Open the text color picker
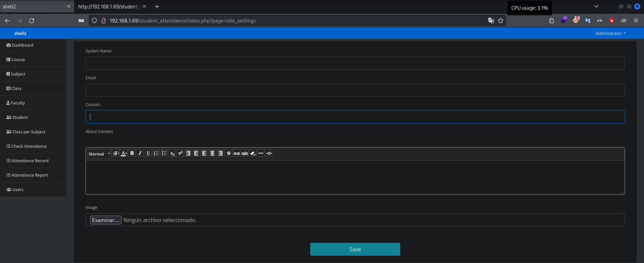Viewport: 644px width, 263px height. (x=124, y=153)
